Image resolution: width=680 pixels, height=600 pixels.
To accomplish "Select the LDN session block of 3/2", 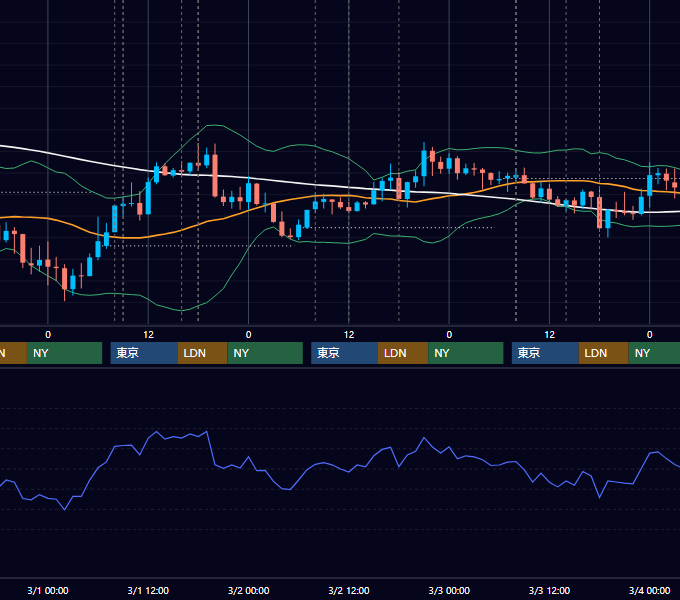I will coord(403,353).
